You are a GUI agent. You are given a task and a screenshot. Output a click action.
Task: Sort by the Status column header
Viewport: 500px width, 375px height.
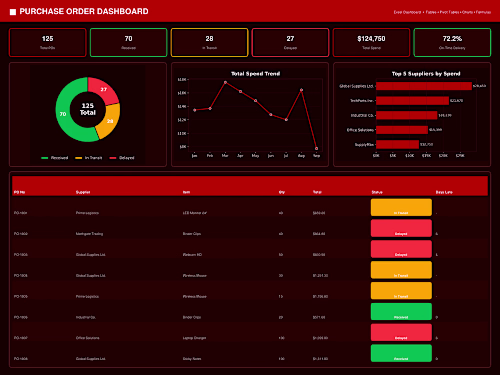click(377, 192)
